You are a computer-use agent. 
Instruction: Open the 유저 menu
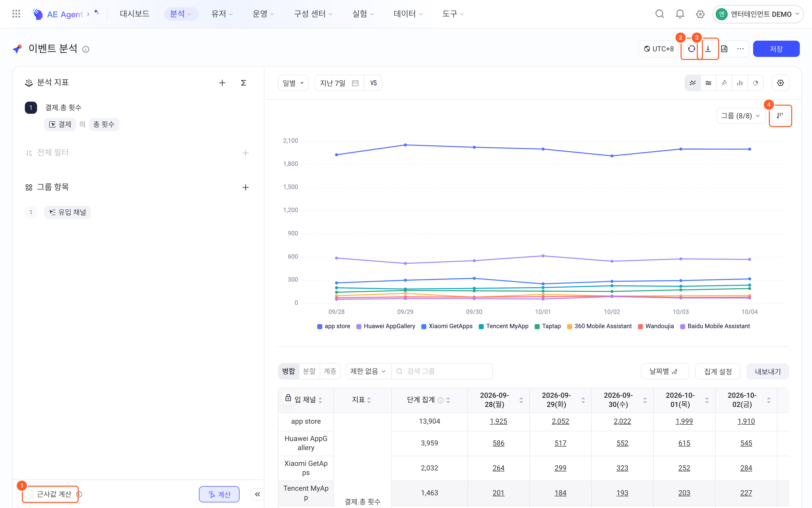[222, 14]
